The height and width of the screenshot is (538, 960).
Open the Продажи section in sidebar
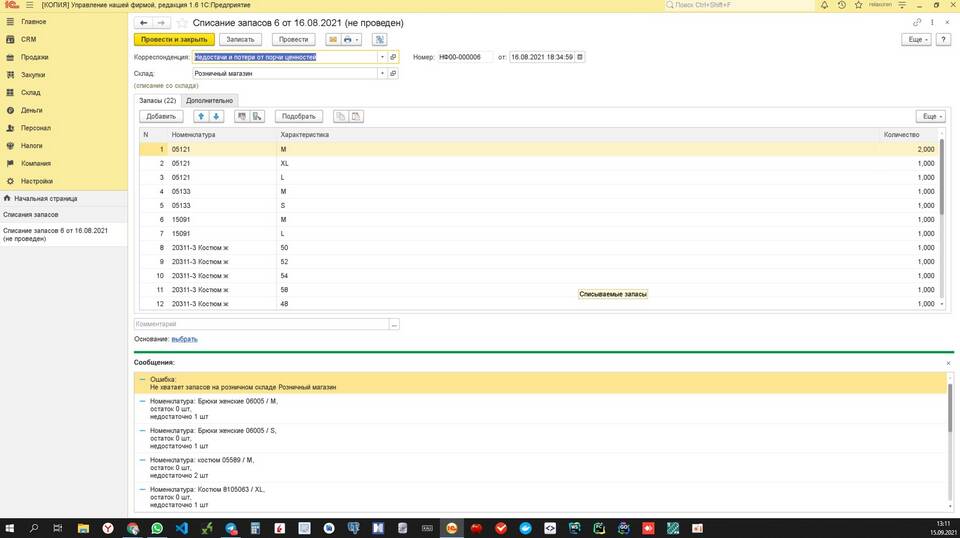pos(34,57)
